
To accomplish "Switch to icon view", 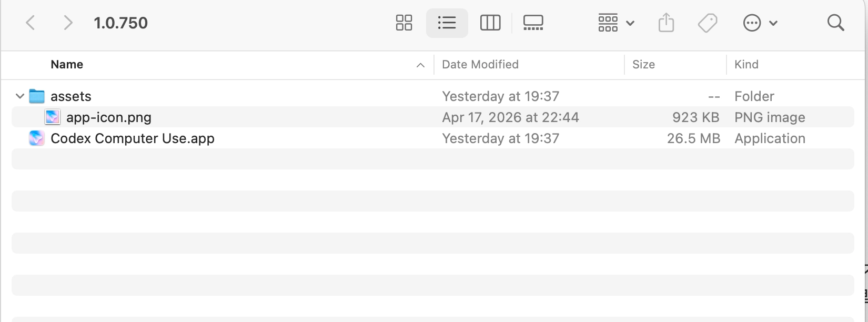I will point(403,23).
